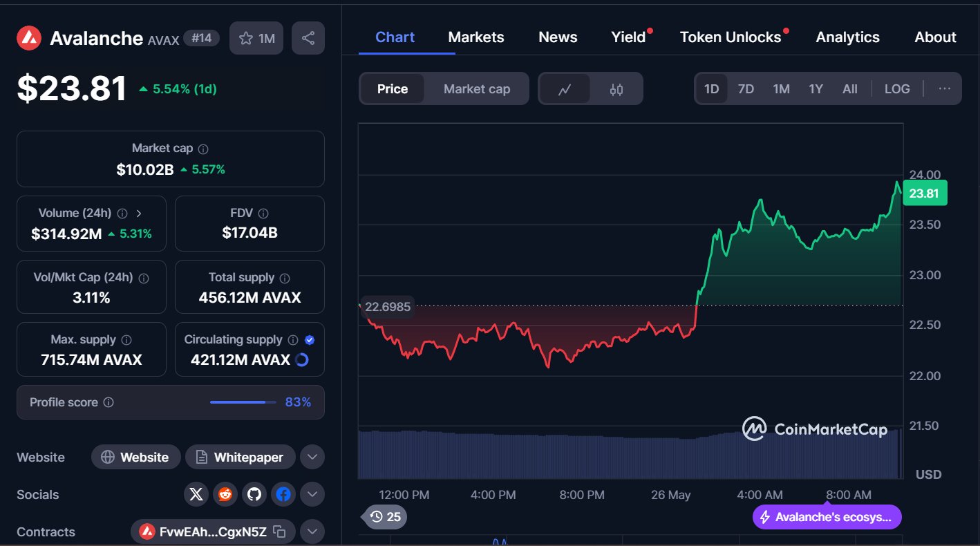This screenshot has width=980, height=546.
Task: Click info icon beside Profile score
Action: pyautogui.click(x=109, y=402)
